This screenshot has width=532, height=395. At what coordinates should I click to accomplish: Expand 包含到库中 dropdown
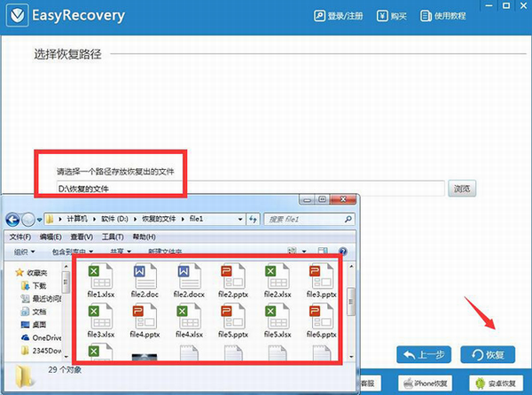click(x=73, y=252)
